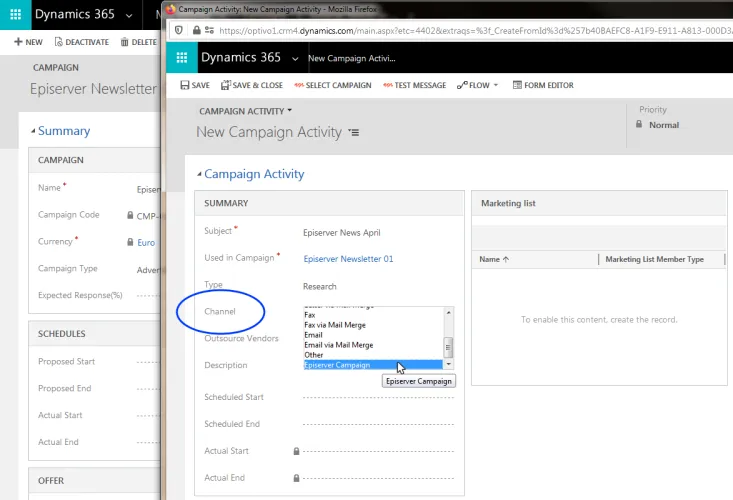Image resolution: width=733 pixels, height=500 pixels.
Task: Select Episerver Campaign in the Channel list
Action: (373, 365)
